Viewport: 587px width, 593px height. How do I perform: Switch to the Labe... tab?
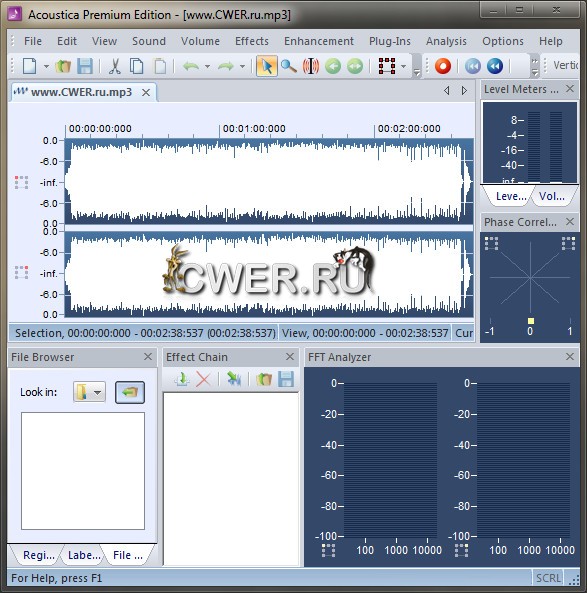(84, 555)
